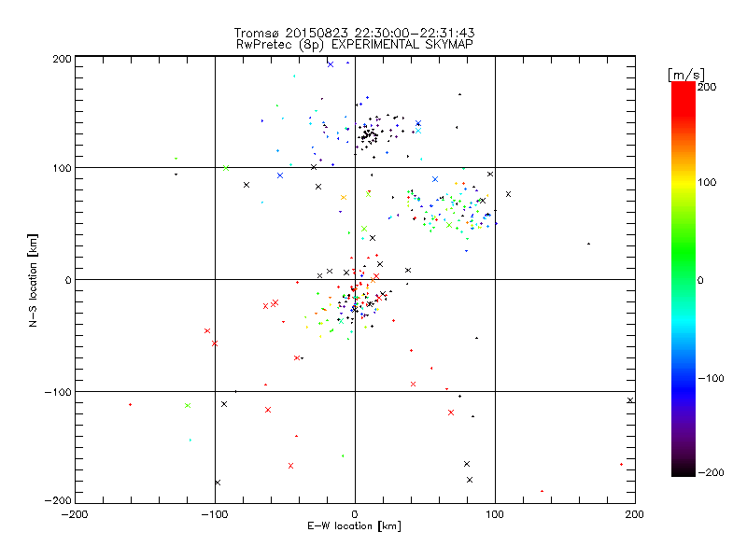Image resolution: width=747 pixels, height=560 pixels.
Task: Click the plot title 'Tromsø 20150823 22:30:00-22:31:43'
Action: (355, 33)
